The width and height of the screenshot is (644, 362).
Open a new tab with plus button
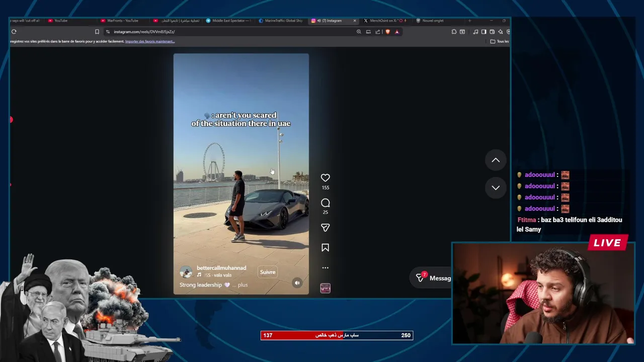(469, 21)
